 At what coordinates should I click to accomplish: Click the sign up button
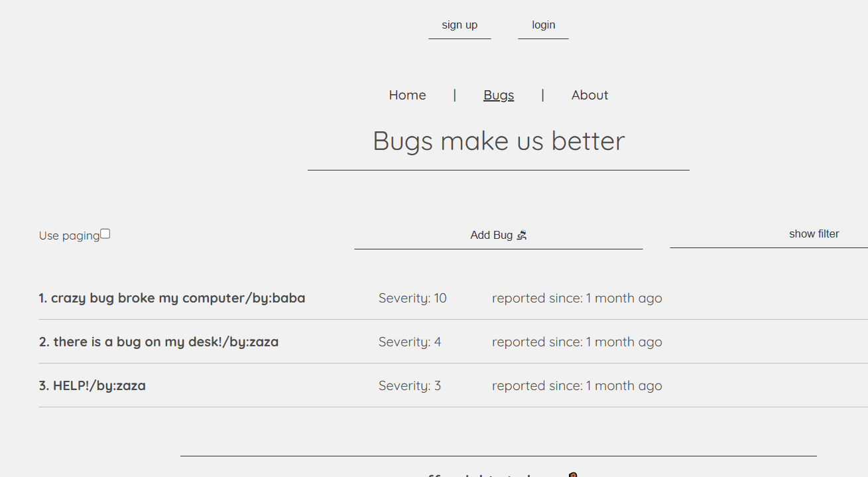[x=460, y=25]
